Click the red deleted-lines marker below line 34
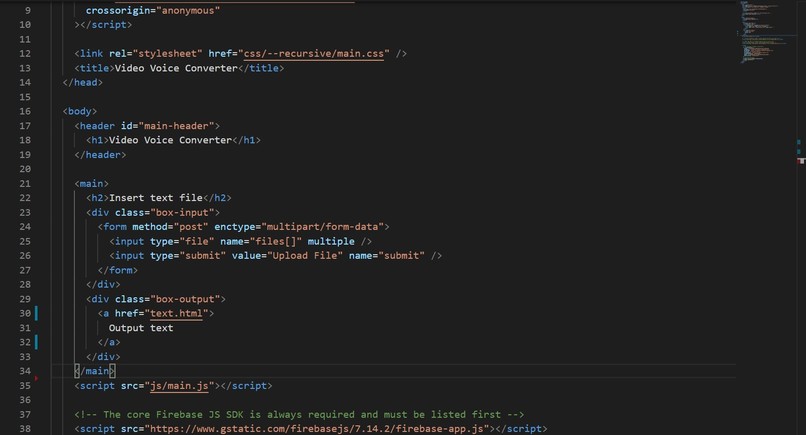Viewport: 806px width, 435px height. 36,378
